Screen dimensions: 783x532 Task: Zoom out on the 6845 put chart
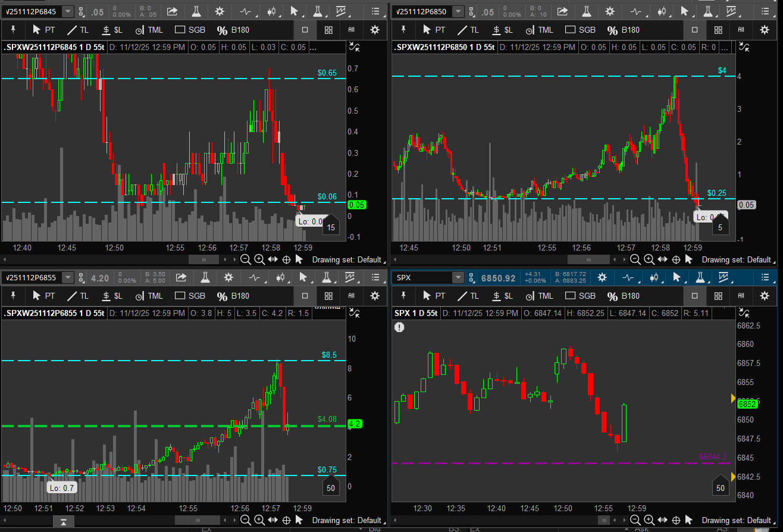coord(245,259)
